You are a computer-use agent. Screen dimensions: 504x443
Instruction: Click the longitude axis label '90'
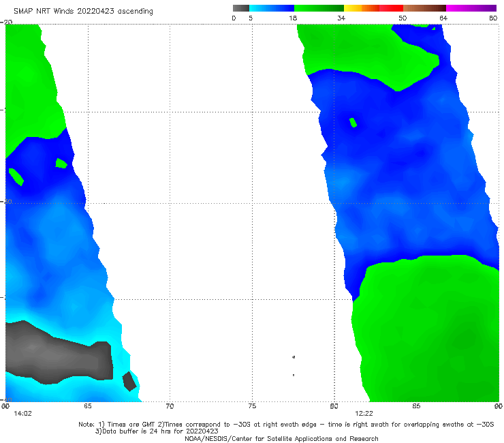(499, 406)
